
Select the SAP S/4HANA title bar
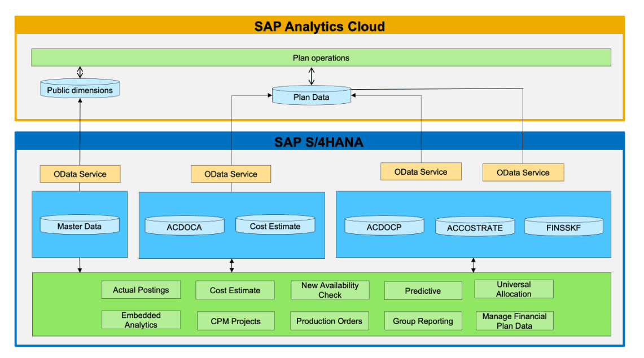[x=320, y=142]
